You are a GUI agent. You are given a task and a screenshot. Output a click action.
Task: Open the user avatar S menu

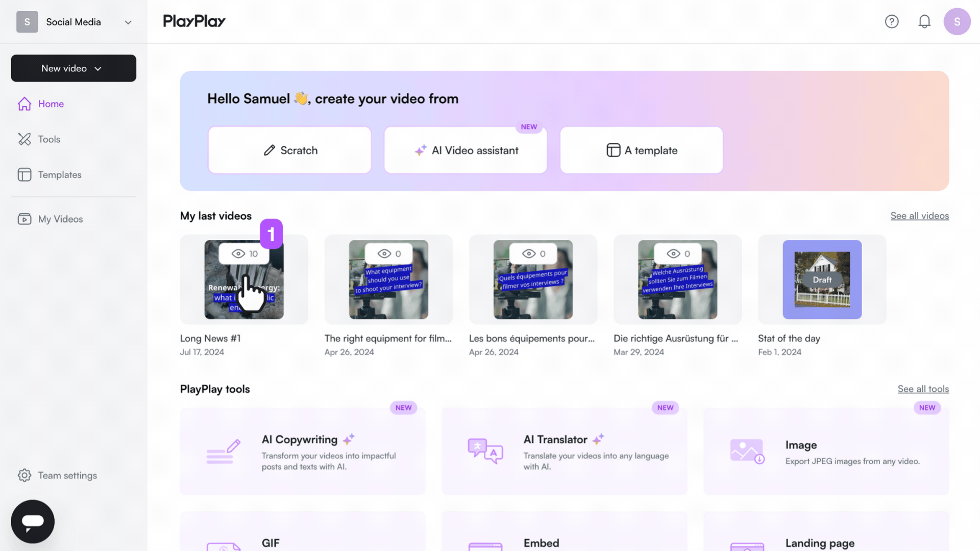(957, 21)
